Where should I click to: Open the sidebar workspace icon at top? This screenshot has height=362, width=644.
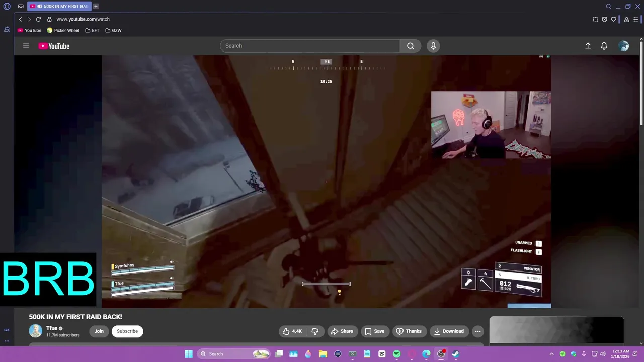point(7,30)
